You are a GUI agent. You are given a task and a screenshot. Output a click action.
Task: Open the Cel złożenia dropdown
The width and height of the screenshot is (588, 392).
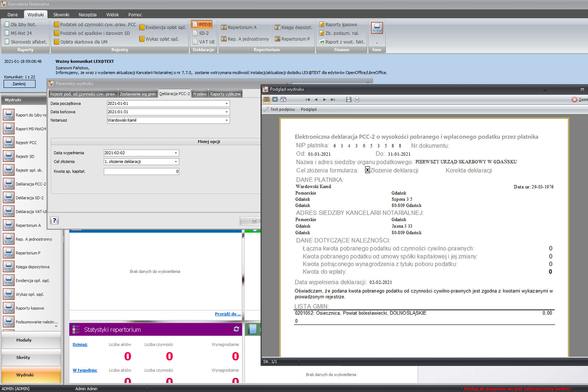(x=176, y=162)
